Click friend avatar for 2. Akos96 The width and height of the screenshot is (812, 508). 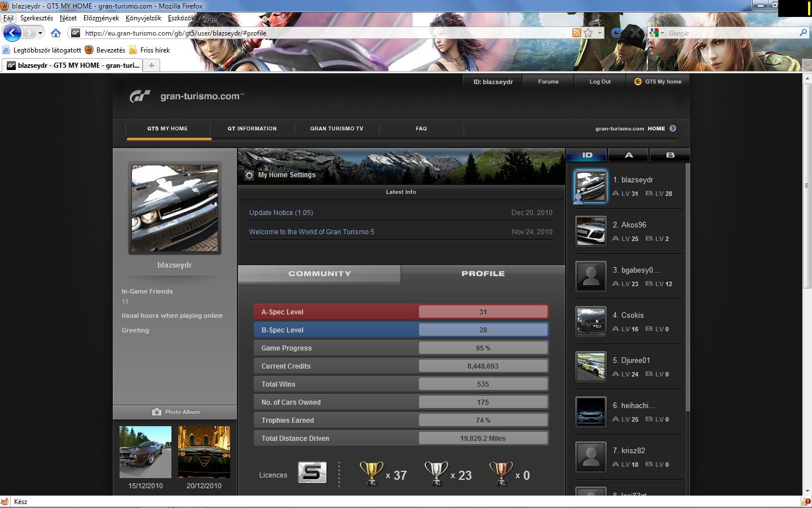(590, 231)
